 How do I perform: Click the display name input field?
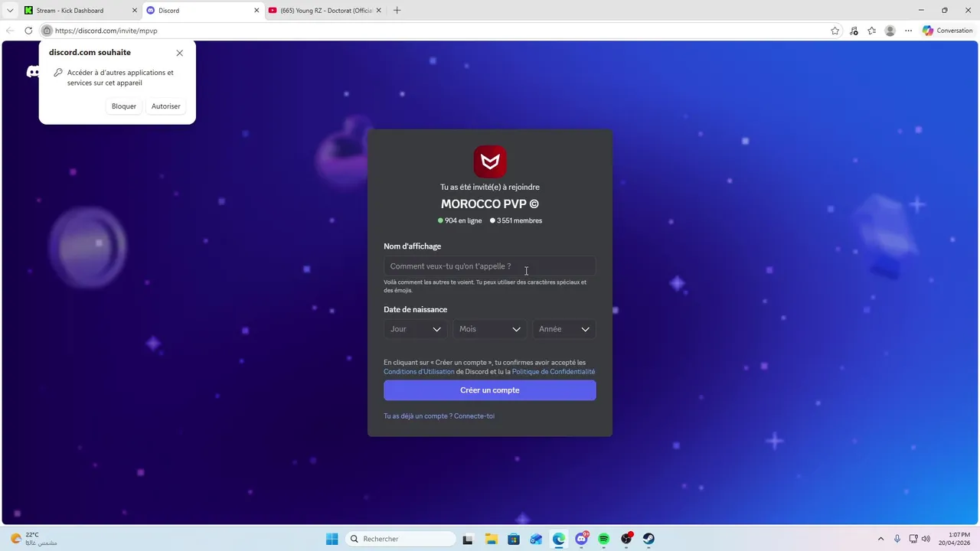click(490, 266)
